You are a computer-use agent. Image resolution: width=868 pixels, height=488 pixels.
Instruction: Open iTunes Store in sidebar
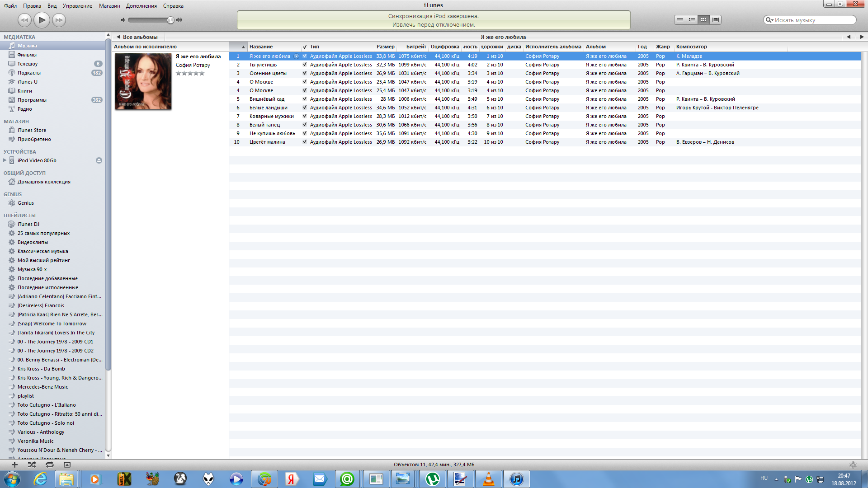[x=32, y=130]
